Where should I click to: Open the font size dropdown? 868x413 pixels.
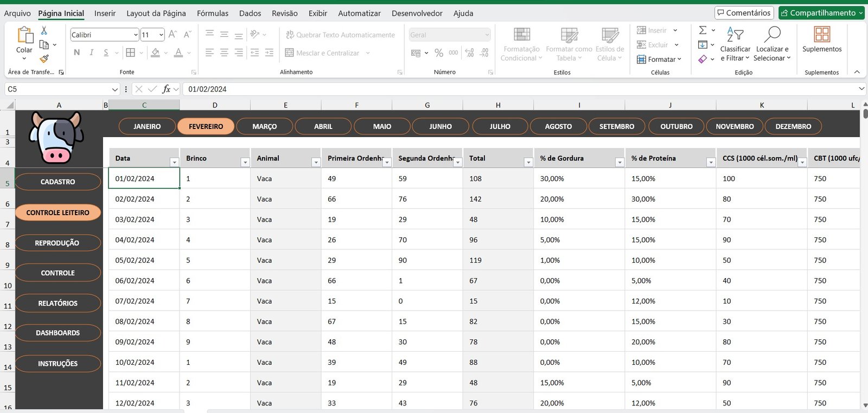click(161, 35)
